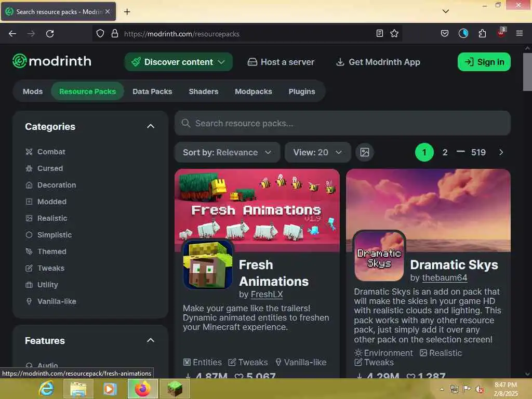Filter by the Modded category
Screen dimensions: 532x399
coord(46,202)
